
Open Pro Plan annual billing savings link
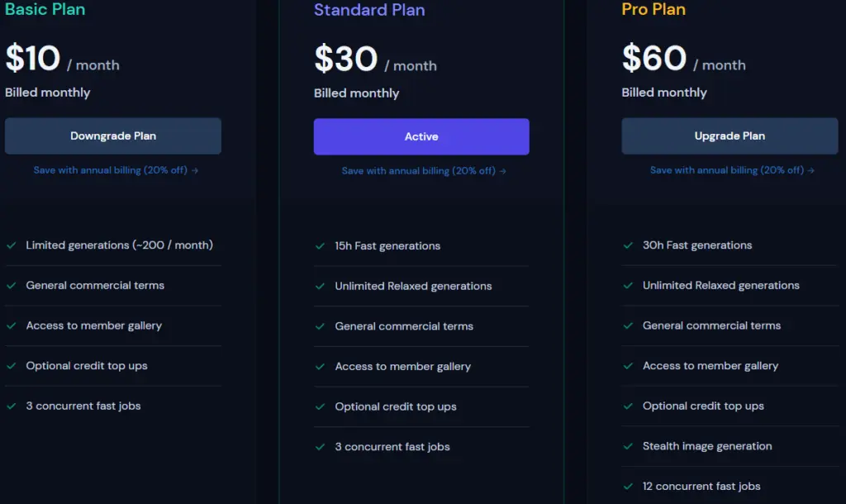[732, 170]
